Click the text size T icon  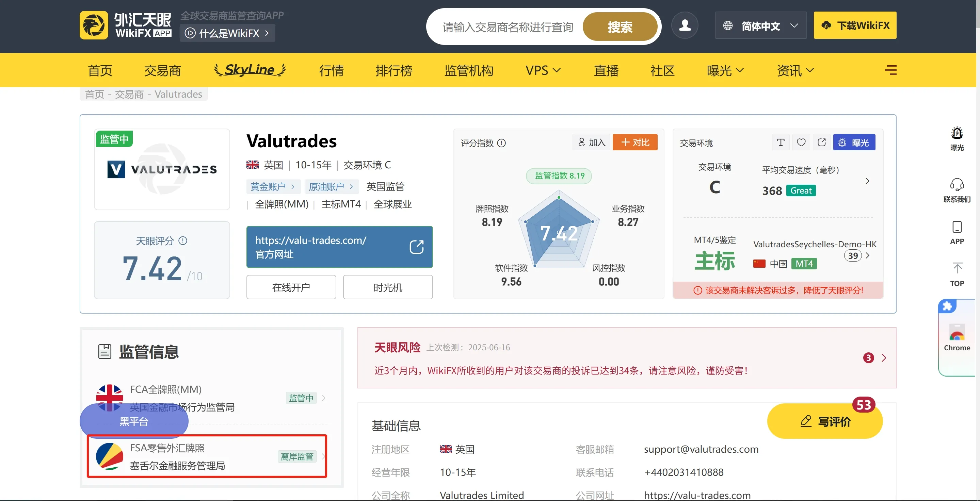(x=781, y=143)
